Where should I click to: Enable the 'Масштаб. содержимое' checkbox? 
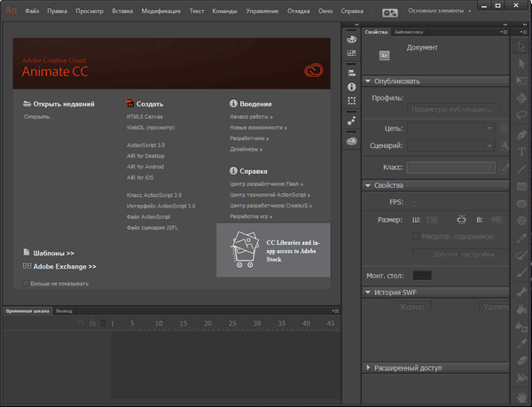point(416,236)
